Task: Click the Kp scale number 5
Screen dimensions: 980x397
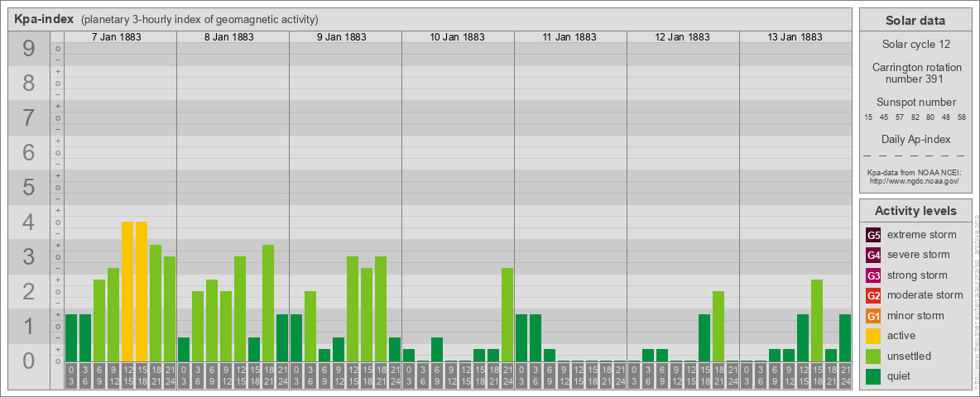Action: (29, 187)
